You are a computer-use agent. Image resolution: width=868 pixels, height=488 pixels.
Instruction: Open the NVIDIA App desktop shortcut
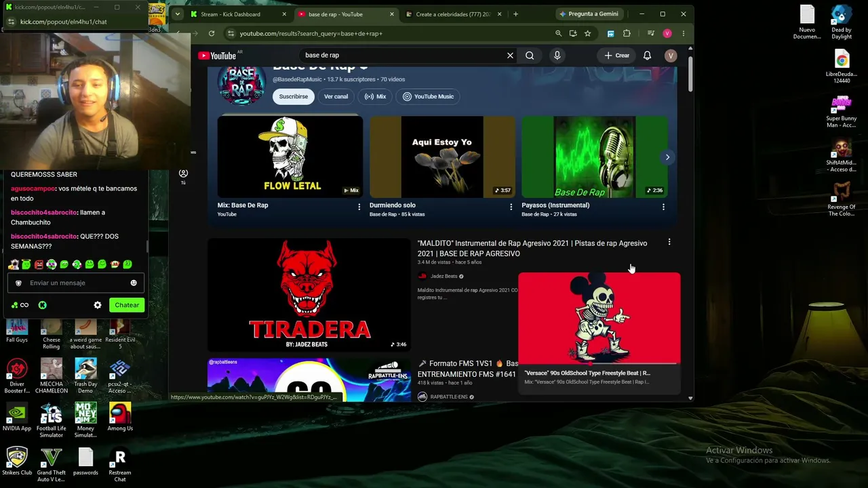coord(17,417)
